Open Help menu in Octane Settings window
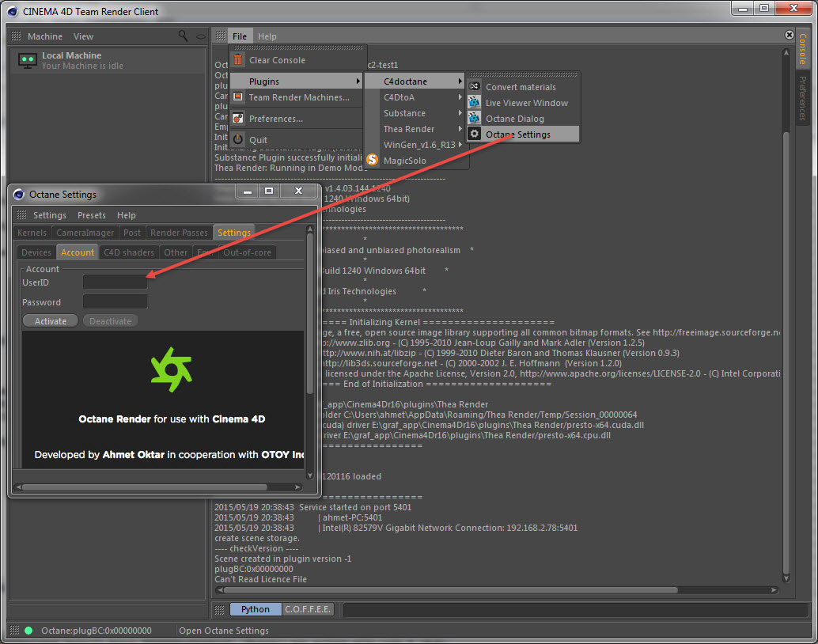818x644 pixels. [x=127, y=215]
